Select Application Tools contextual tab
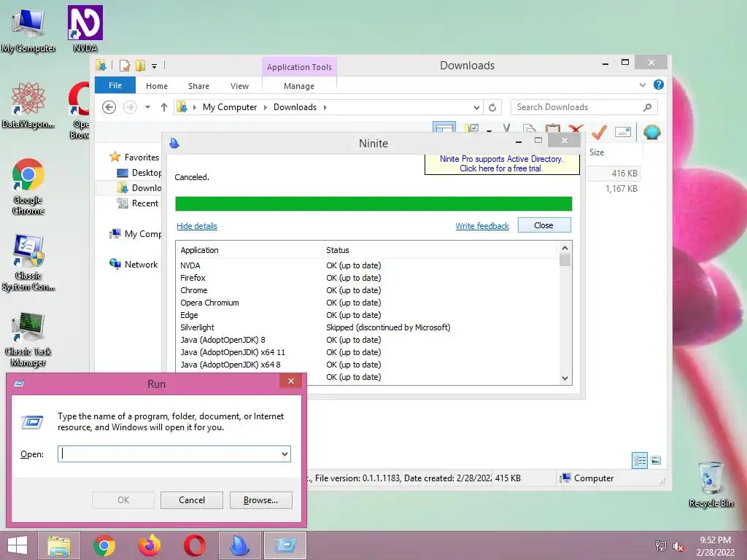Screen dimensions: 747x560 (x=299, y=67)
